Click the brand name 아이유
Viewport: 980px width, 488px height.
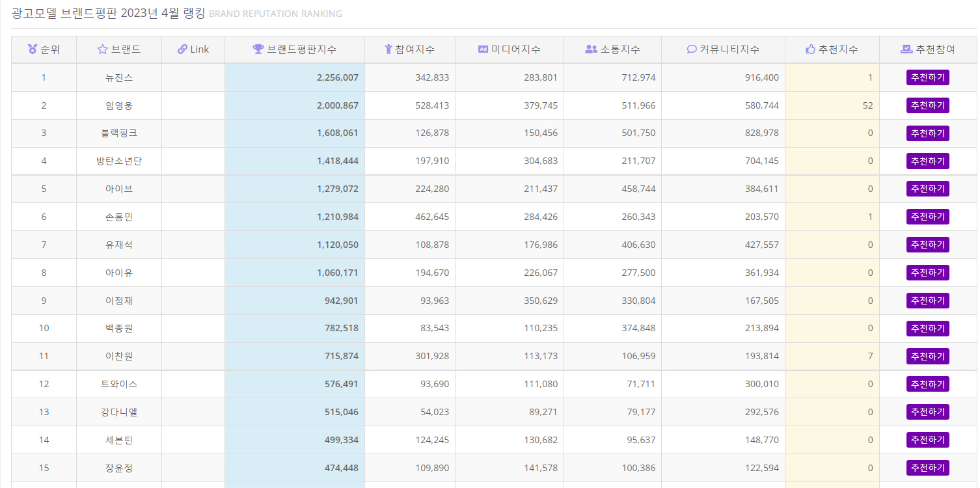coord(119,273)
